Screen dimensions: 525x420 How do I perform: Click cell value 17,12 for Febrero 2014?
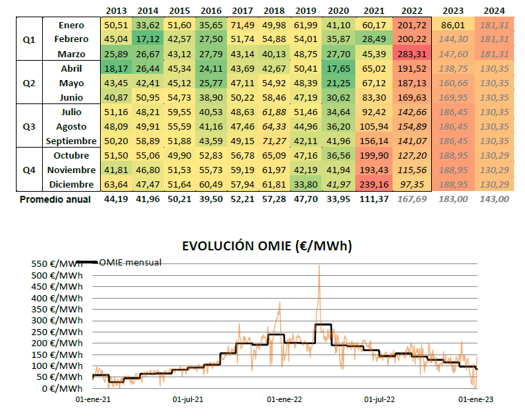click(x=148, y=39)
